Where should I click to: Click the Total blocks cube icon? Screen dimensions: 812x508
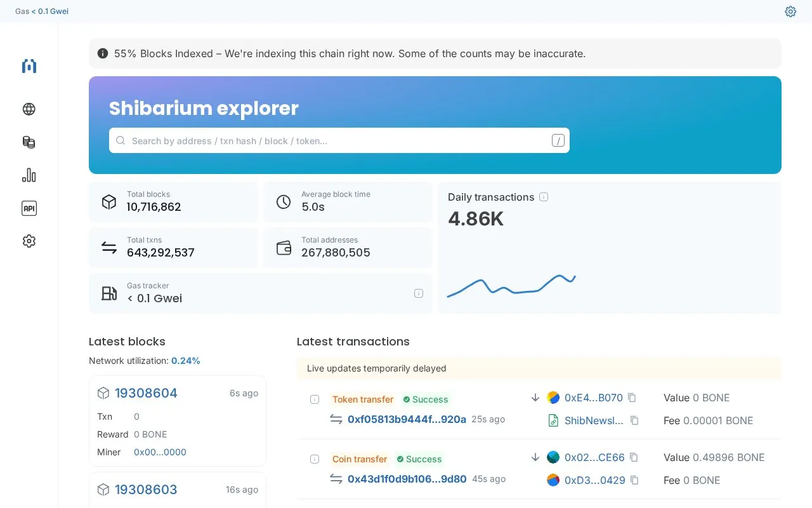tap(109, 202)
